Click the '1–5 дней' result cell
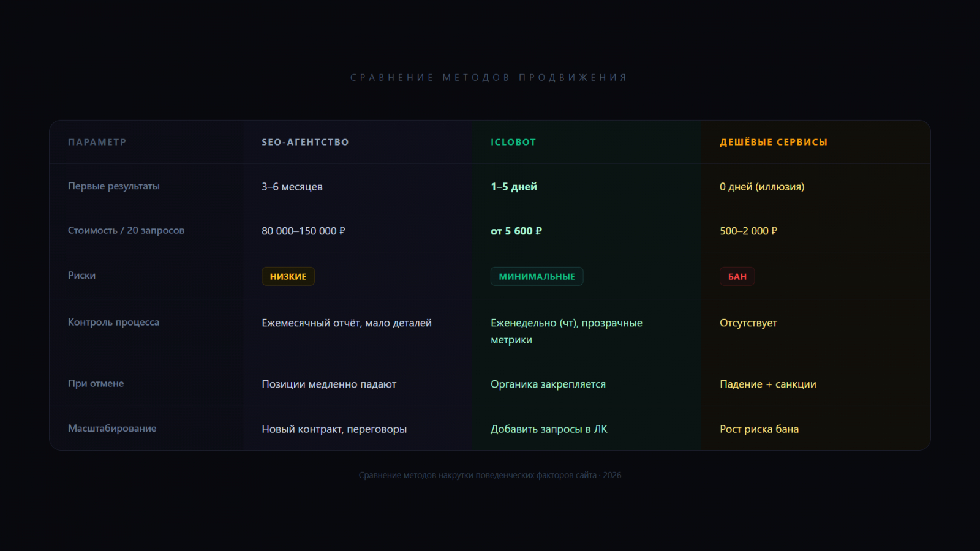 coord(514,187)
